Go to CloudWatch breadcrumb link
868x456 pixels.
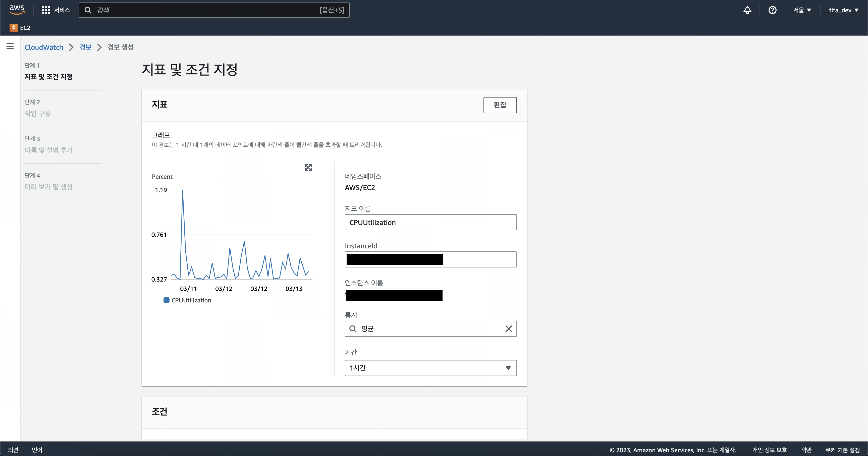point(44,47)
